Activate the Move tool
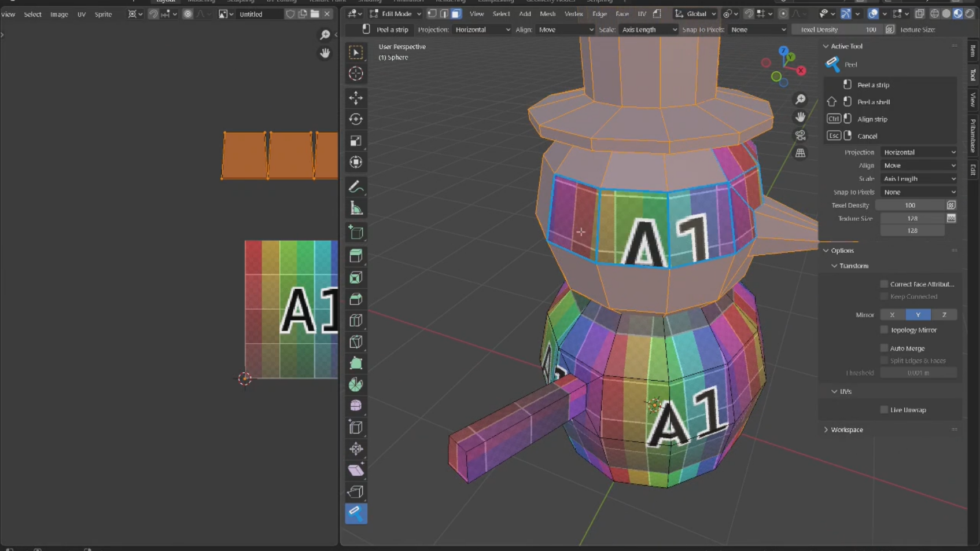The width and height of the screenshot is (980, 551). 356,98
